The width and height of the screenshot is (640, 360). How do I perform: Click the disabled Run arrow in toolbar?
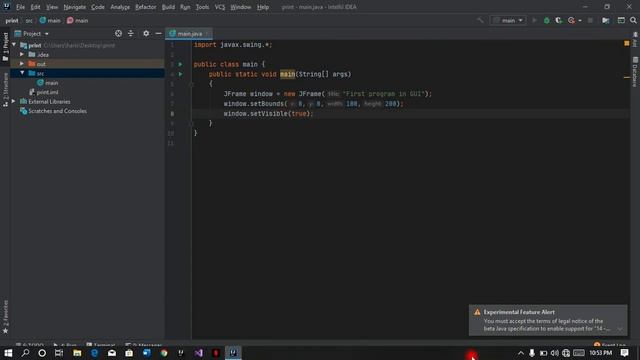(x=534, y=20)
